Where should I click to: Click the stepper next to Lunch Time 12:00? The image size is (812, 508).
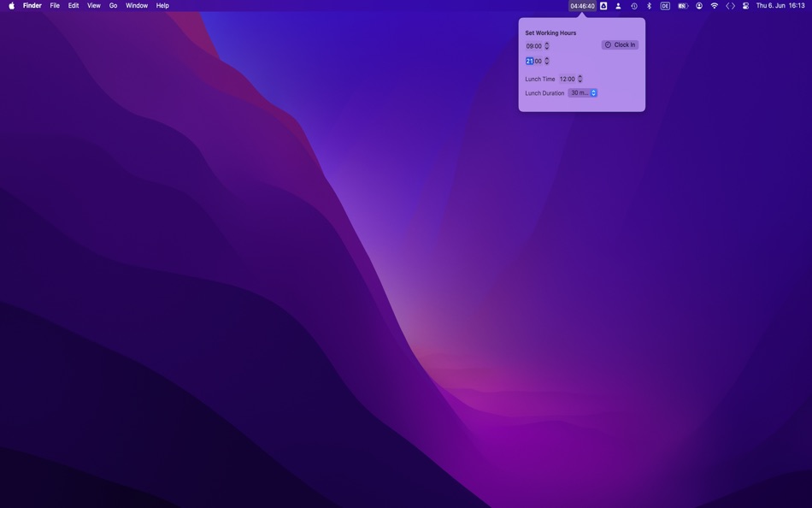pyautogui.click(x=580, y=79)
